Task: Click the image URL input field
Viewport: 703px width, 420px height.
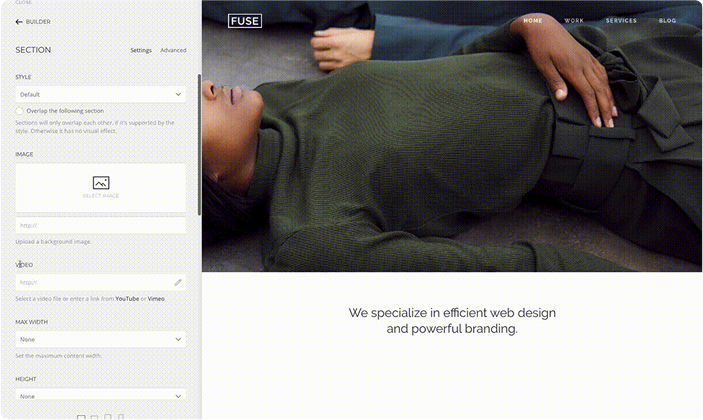Action: tap(100, 225)
